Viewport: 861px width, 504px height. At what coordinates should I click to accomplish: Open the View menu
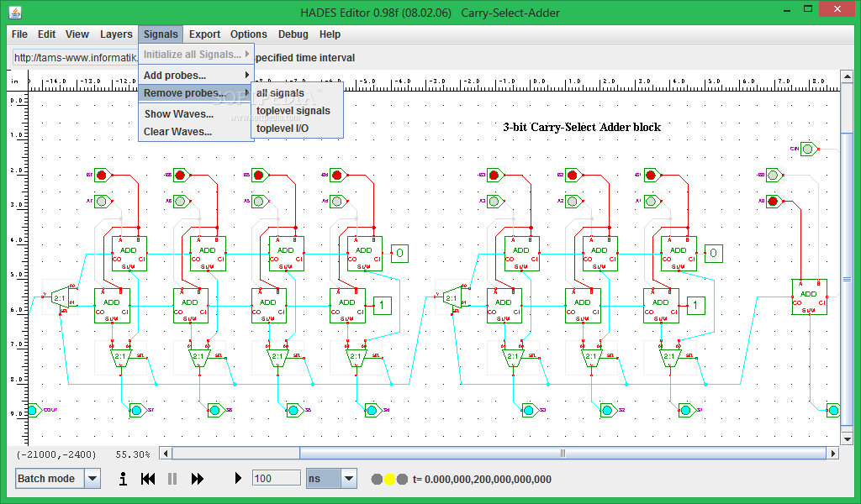tap(77, 34)
